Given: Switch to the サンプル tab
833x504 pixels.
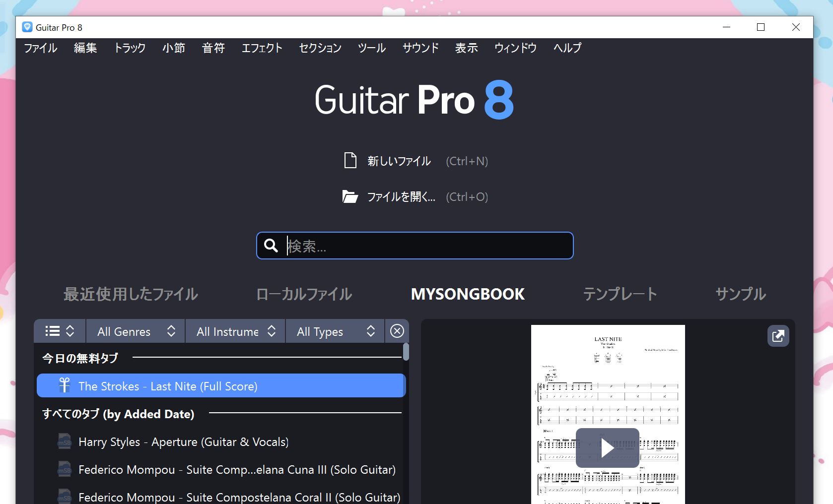Looking at the screenshot, I should coord(741,294).
